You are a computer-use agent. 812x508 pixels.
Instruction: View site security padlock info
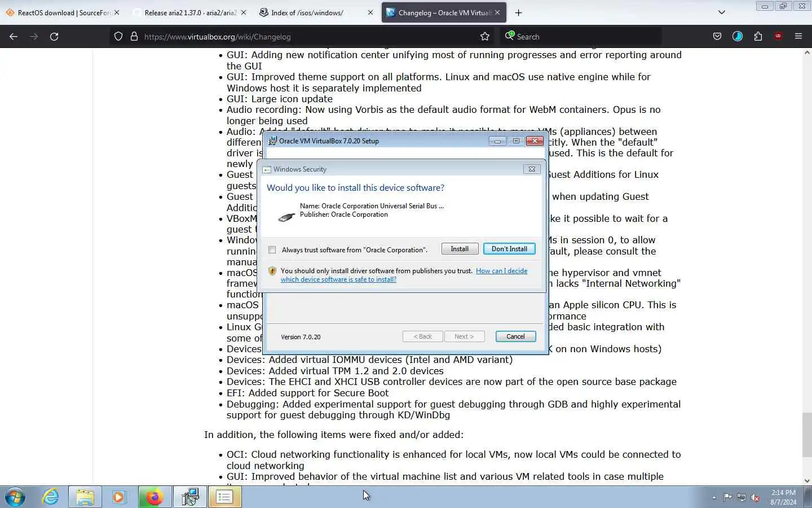pos(134,37)
